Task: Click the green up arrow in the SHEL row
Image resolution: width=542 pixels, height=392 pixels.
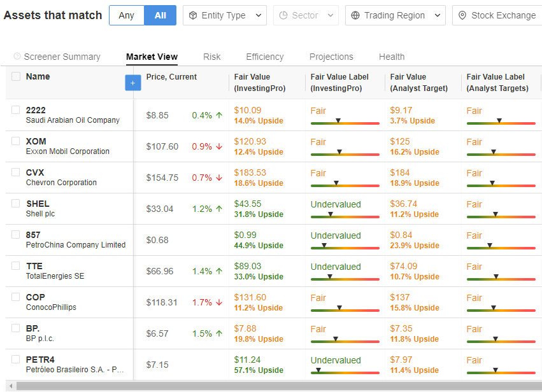Action: click(219, 209)
